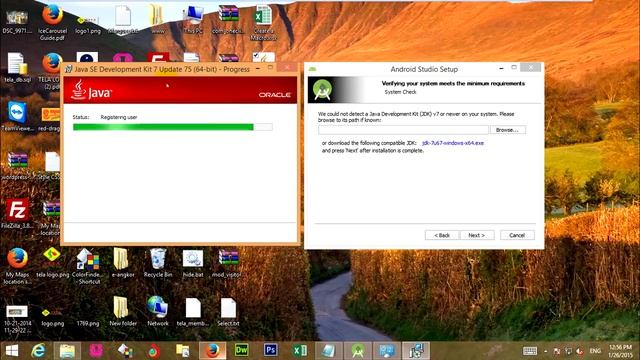Image resolution: width=640 pixels, height=360 pixels.
Task: Select the tela logo.png desktop file
Action: tap(52, 263)
